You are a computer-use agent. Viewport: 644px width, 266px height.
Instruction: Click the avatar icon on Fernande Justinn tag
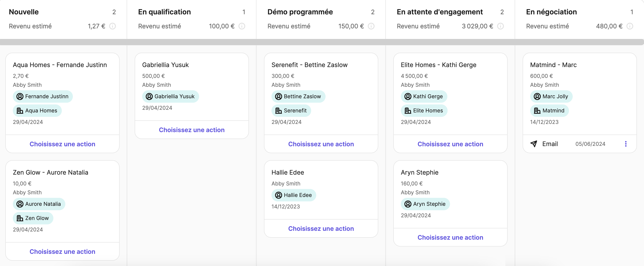pos(20,97)
